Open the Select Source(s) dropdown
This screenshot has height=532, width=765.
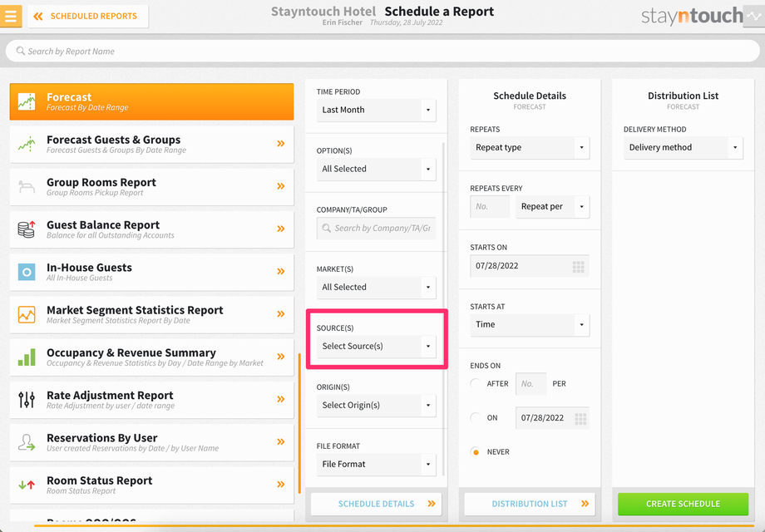point(376,346)
